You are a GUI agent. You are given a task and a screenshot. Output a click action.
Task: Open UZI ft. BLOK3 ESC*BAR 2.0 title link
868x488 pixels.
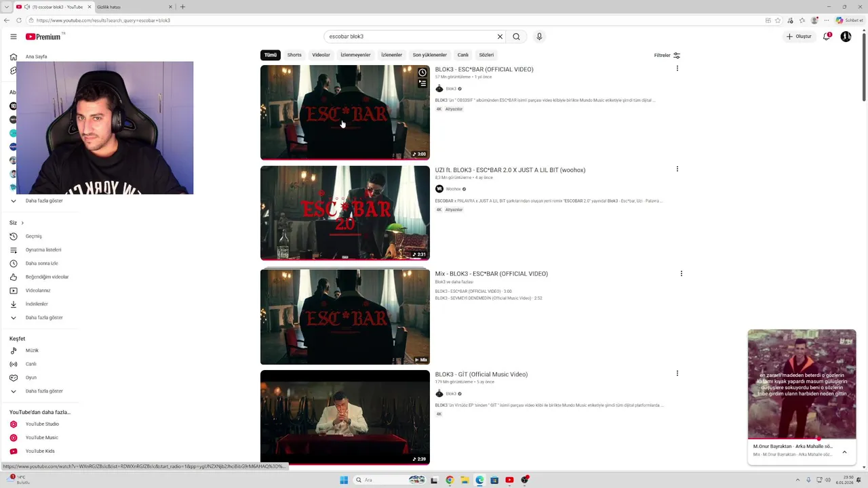[x=510, y=170]
